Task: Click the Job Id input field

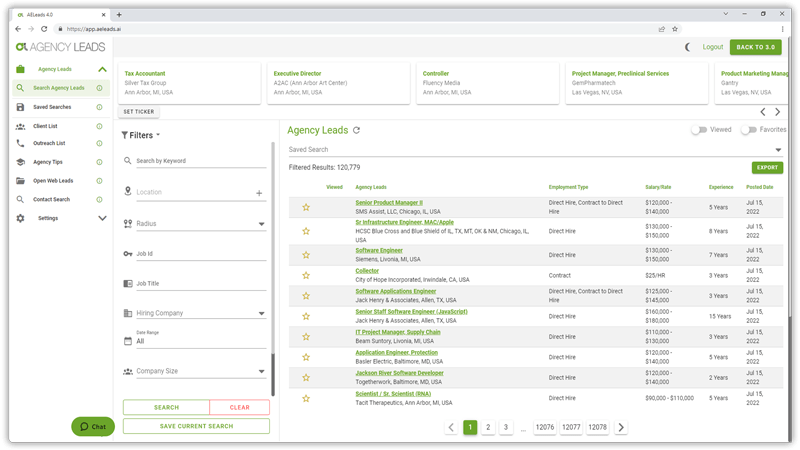Action: pos(201,254)
